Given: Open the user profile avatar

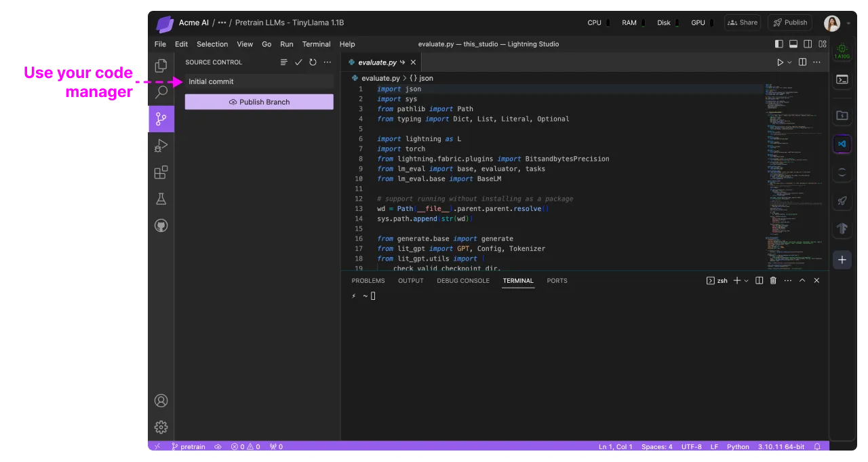Looking at the screenshot, I should point(832,24).
